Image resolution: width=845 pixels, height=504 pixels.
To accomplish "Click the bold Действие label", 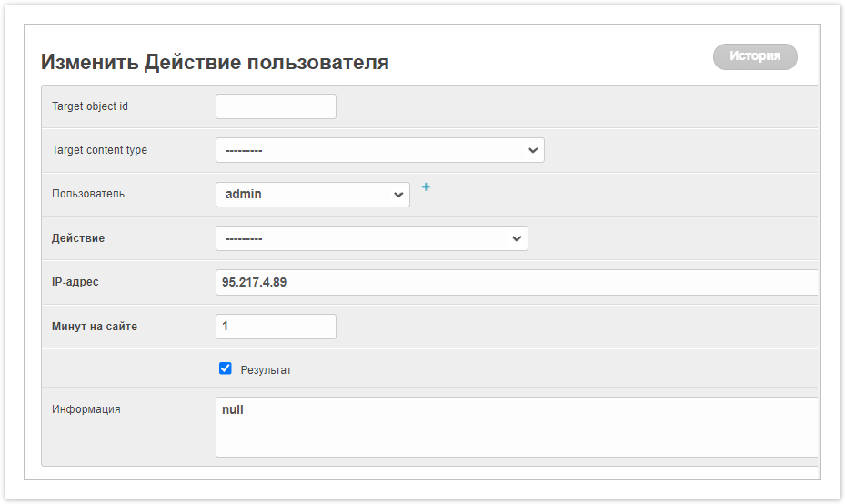I will coord(78,238).
